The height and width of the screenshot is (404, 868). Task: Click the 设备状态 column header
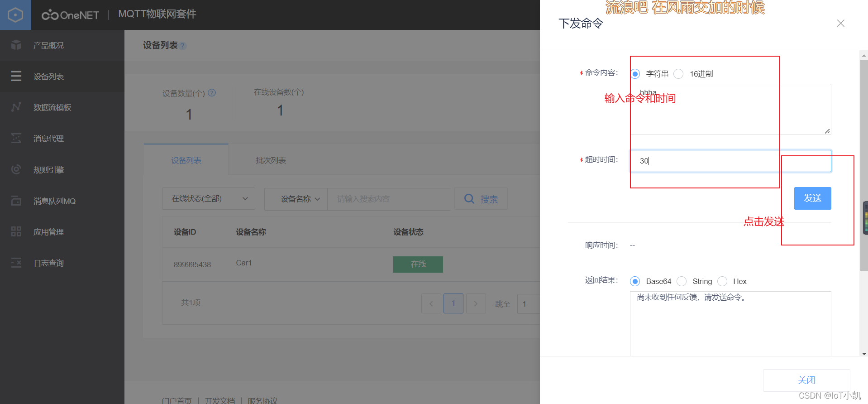408,232
